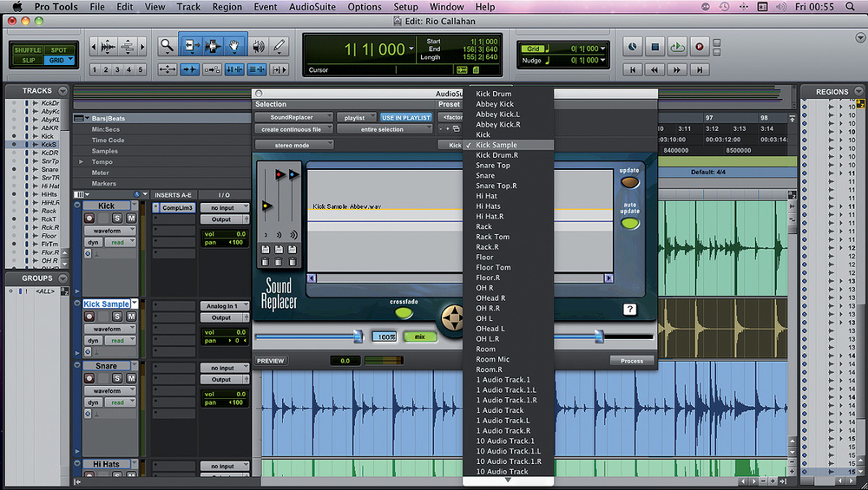
Task: Click the Online sync clock button
Action: click(633, 47)
